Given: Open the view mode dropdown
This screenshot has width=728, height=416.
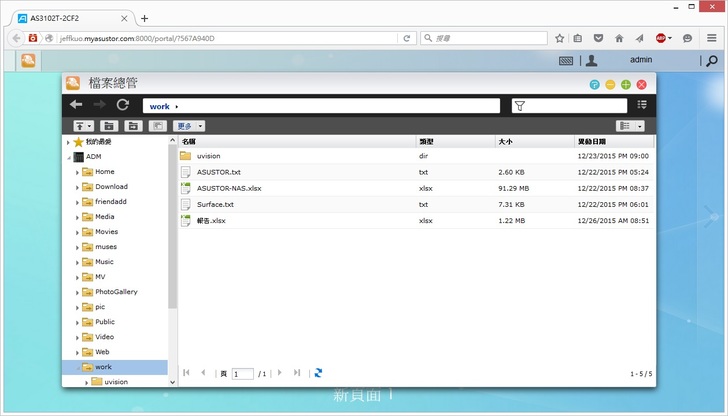Looking at the screenshot, I should coord(629,126).
